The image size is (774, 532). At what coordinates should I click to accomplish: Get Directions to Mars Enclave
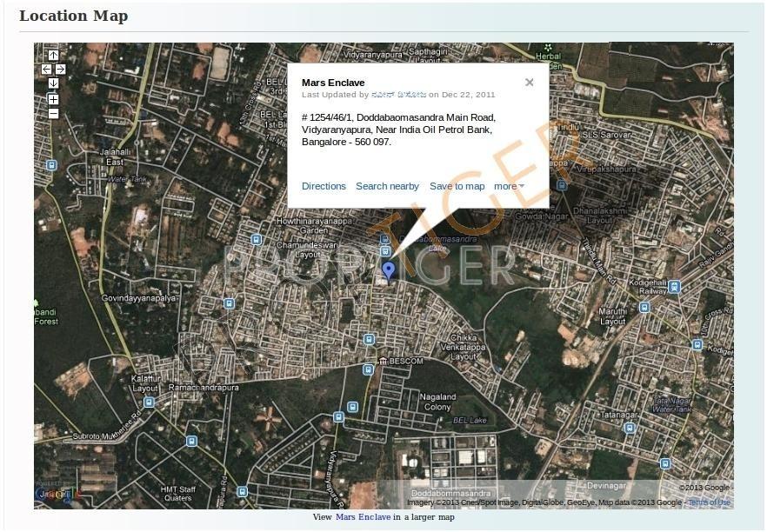coord(324,186)
